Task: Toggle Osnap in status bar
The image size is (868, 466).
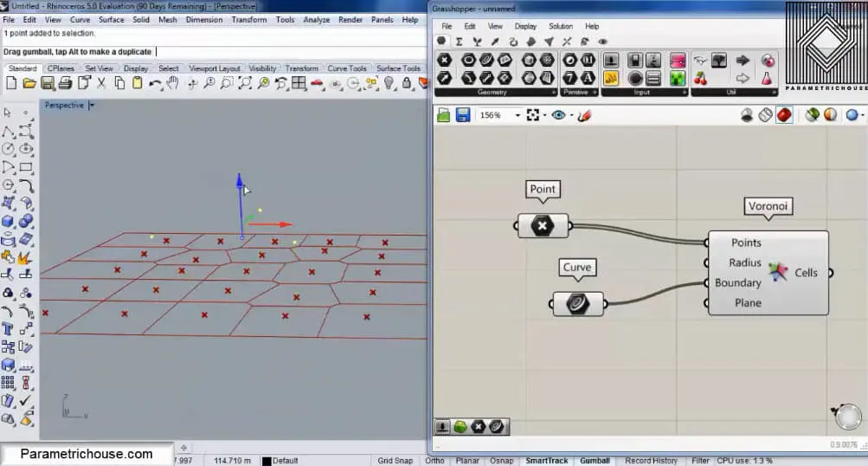Action: coord(502,461)
